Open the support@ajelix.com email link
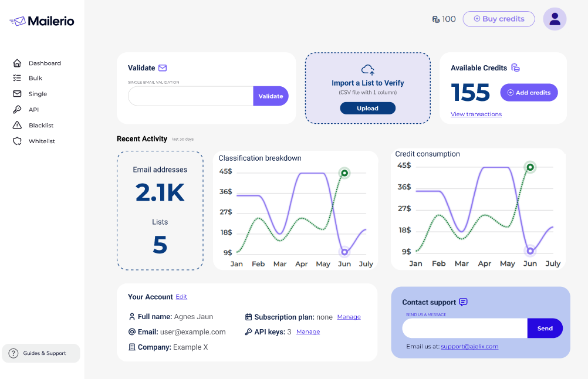This screenshot has height=379, width=588. (469, 346)
